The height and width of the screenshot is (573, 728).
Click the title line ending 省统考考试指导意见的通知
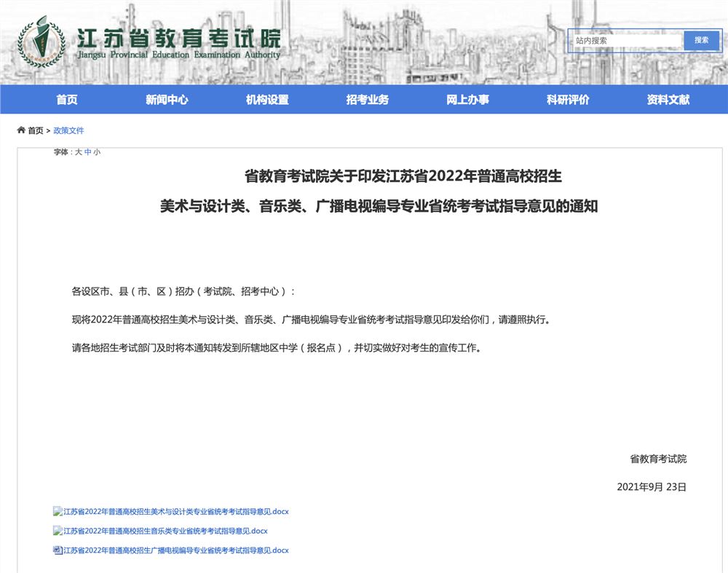[379, 206]
